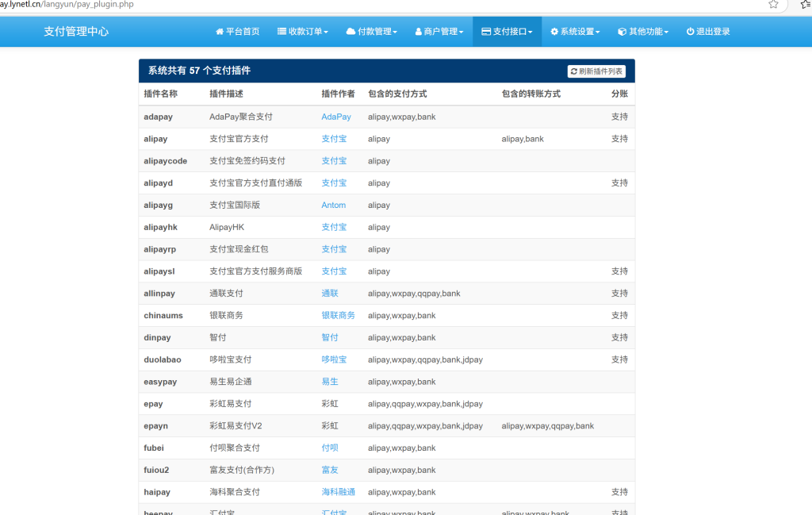The width and height of the screenshot is (812, 515).
Task: Click the 刷新插件列表 button
Action: pyautogui.click(x=596, y=71)
